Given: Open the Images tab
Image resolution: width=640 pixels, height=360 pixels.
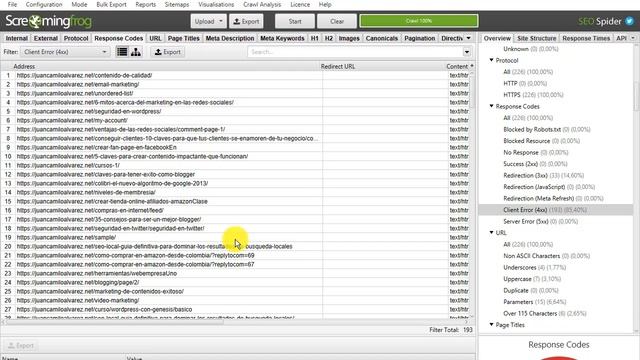Looking at the screenshot, I should [349, 38].
